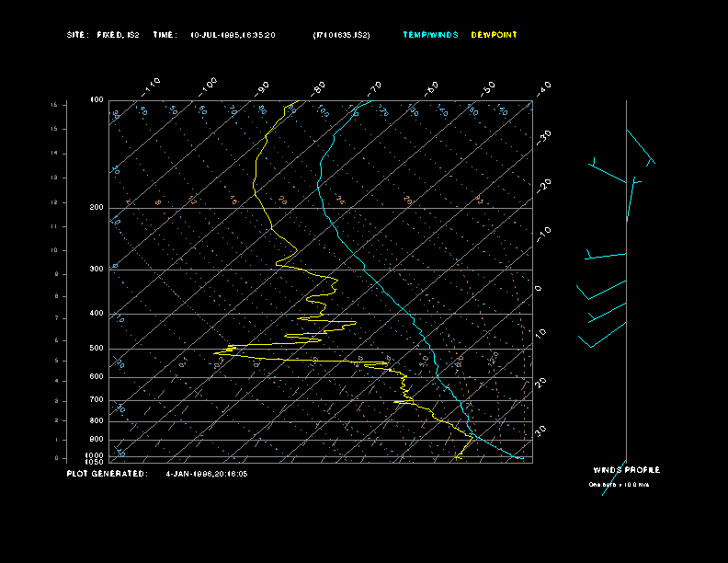Viewport: 728px width, 563px height.
Task: Select the timestamp "10-JUL-1995,16:35:20"
Action: [x=233, y=35]
